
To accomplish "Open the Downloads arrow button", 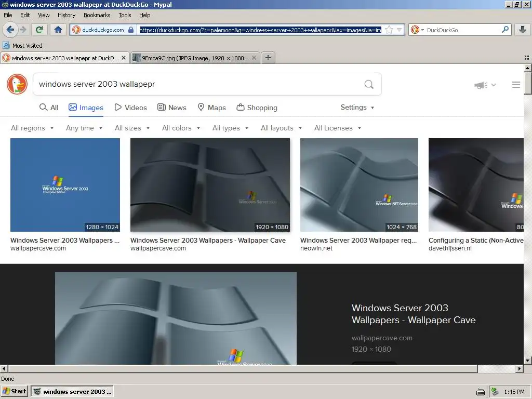I will tap(523, 30).
